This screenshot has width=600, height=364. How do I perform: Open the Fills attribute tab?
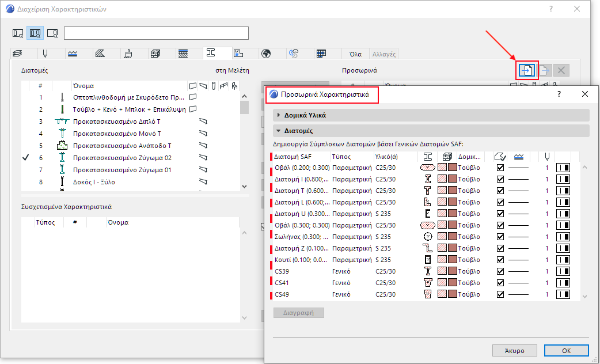click(x=100, y=54)
